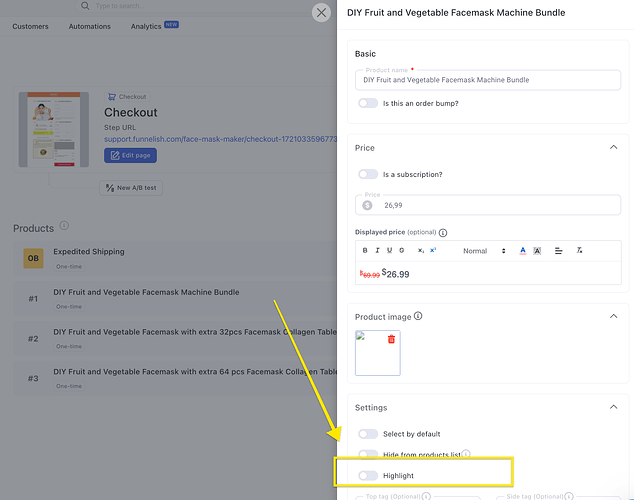Click the superscript formatting icon
This screenshot has width=634, height=500.
click(x=433, y=251)
